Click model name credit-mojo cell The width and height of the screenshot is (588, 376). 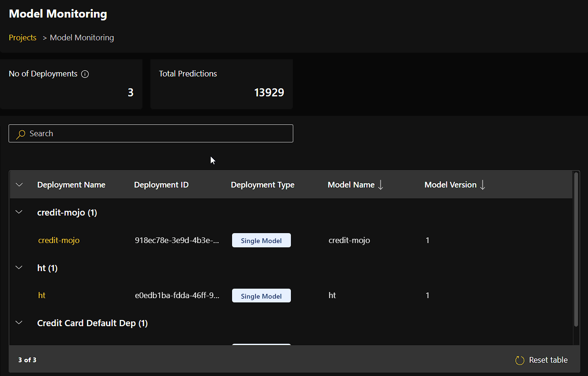coord(349,240)
